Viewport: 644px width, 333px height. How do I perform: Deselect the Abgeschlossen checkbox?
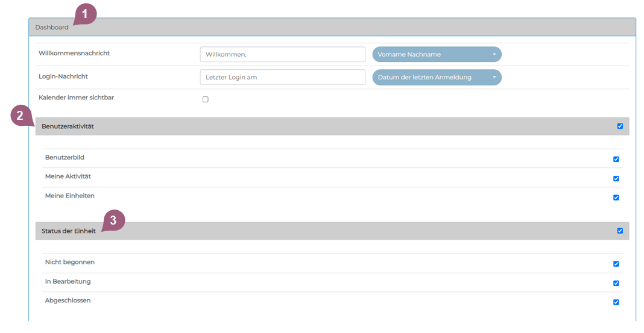pos(616,302)
